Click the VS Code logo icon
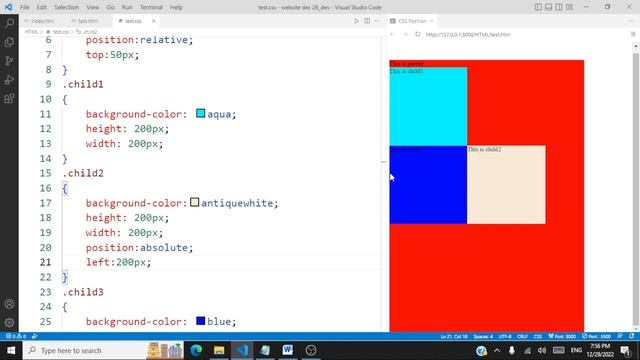Screen dimensions: 640x360 click(8, 7)
